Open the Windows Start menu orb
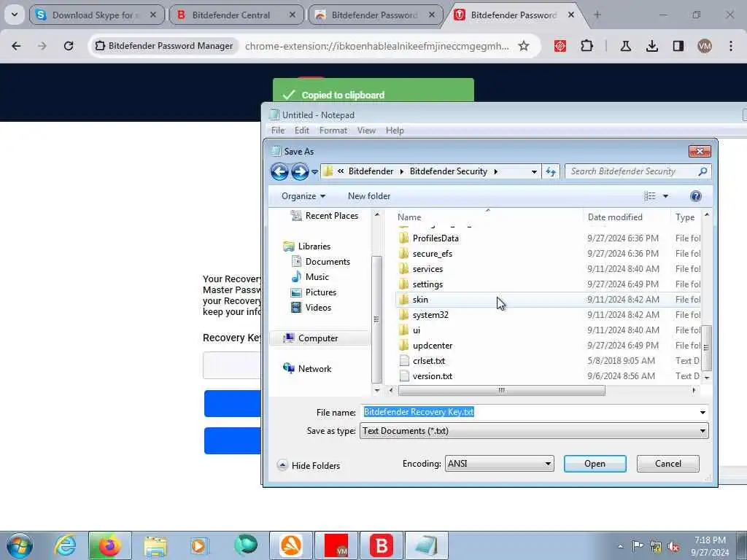 tap(20, 545)
